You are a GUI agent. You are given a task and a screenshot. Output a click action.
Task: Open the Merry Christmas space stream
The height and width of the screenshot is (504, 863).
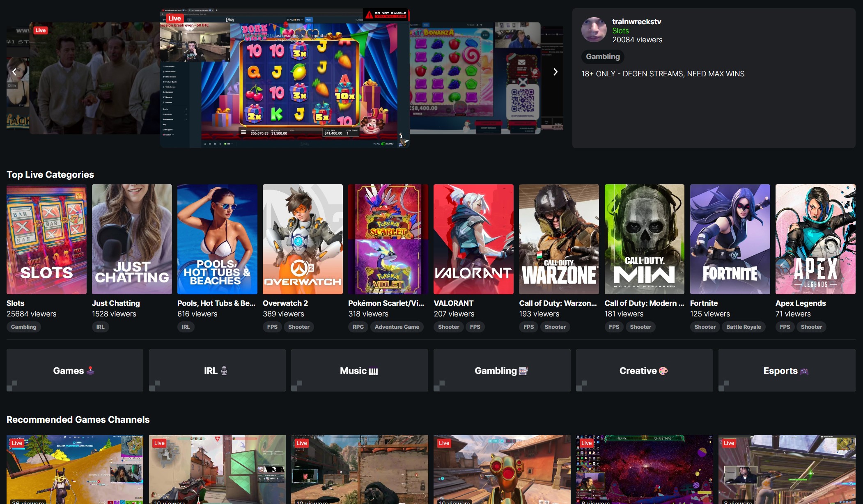point(645,470)
